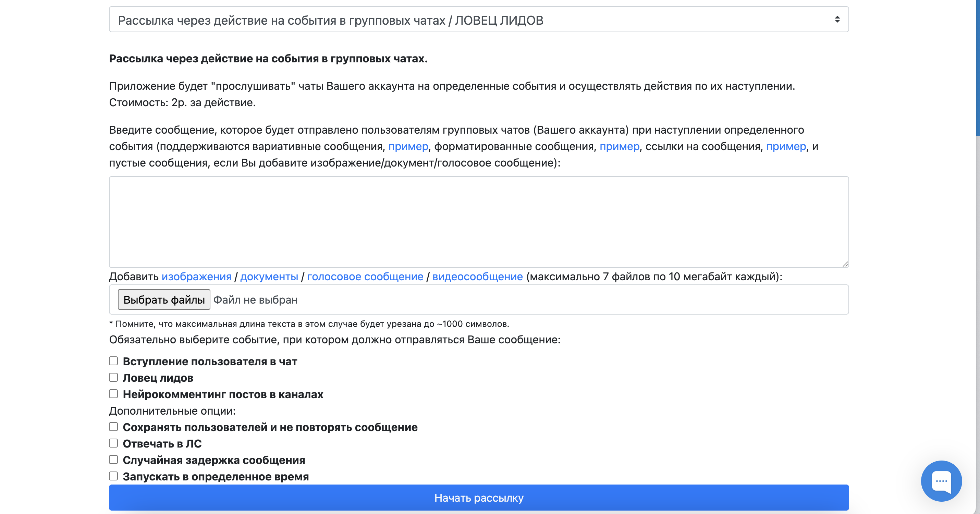
Task: Open the message links 'пример' example
Action: [786, 146]
